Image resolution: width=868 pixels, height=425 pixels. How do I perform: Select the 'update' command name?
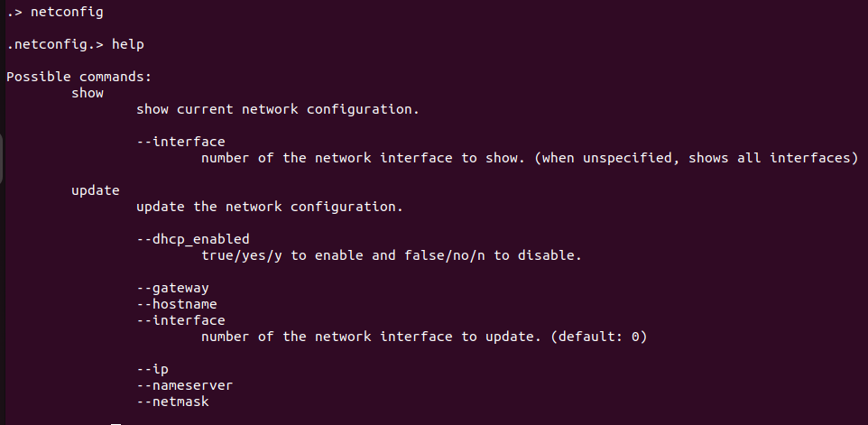pos(96,190)
